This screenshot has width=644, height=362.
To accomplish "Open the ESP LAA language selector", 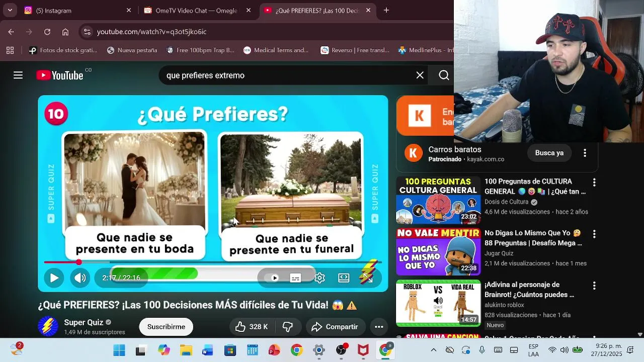I will [x=533, y=350].
